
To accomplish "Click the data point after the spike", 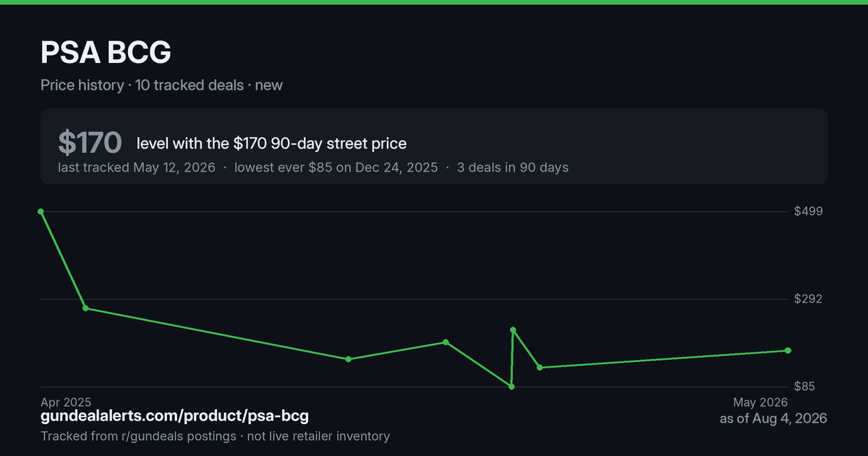I will pos(540,368).
